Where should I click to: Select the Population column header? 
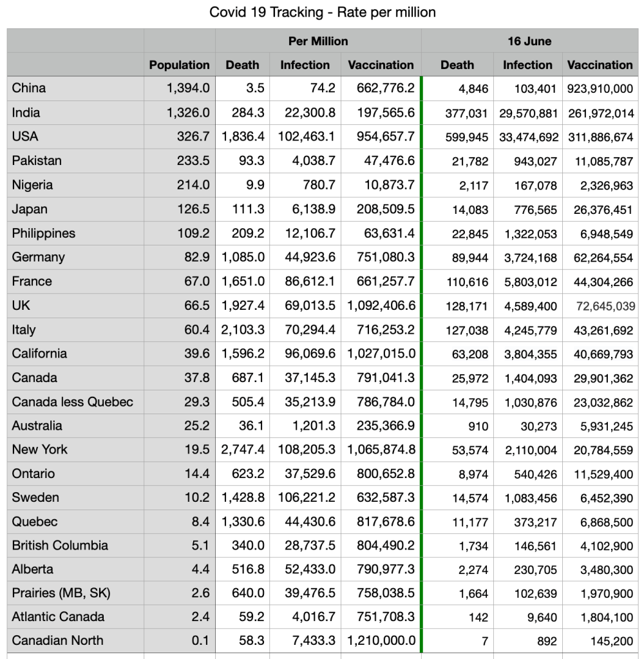click(x=179, y=65)
